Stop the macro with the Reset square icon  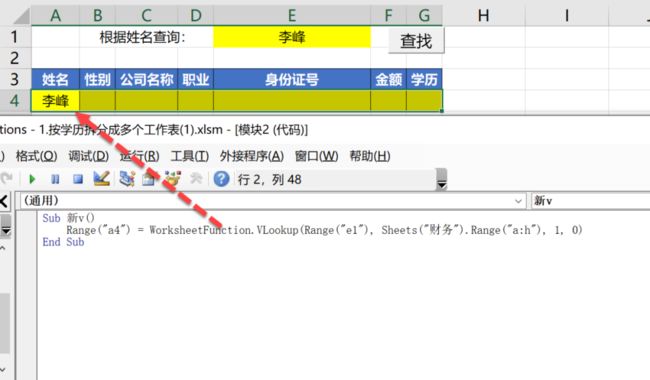pyautogui.click(x=78, y=179)
